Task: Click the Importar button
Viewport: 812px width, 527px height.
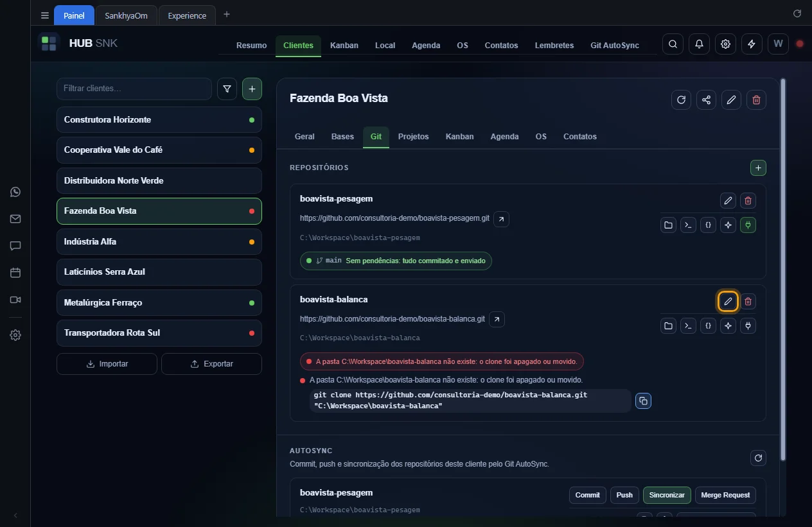Action: click(x=107, y=363)
